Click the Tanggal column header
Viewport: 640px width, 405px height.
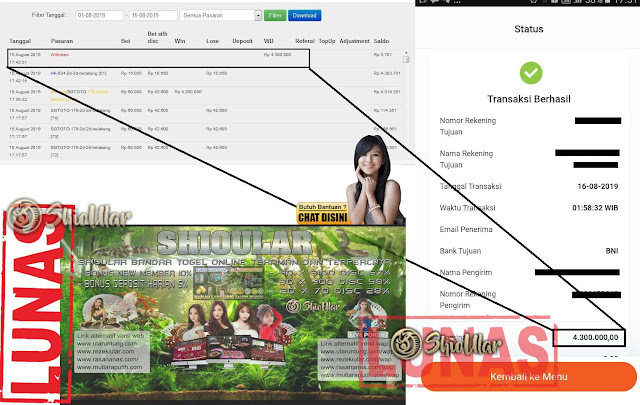(x=20, y=41)
